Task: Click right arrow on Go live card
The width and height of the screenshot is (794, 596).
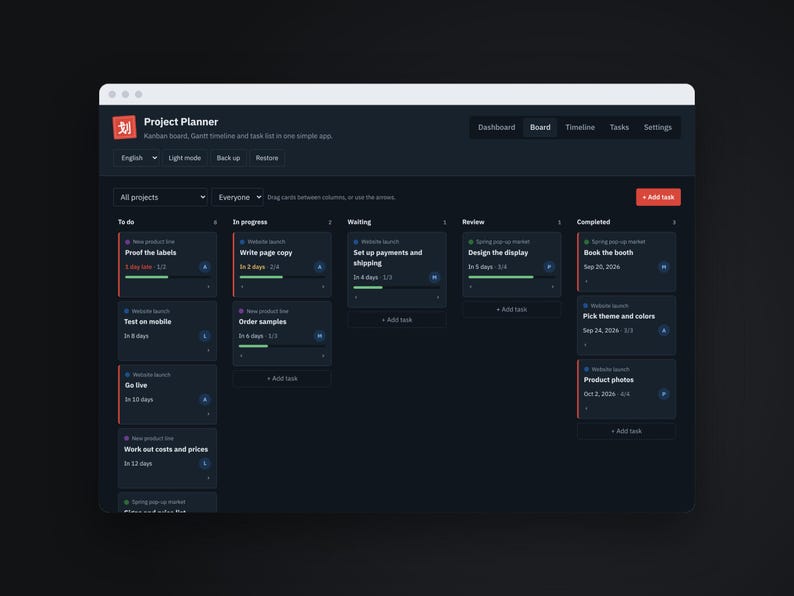Action: pos(208,414)
